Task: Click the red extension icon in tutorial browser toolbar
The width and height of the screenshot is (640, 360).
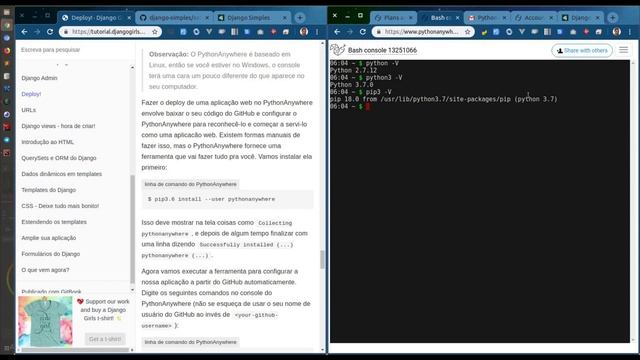Action: (x=273, y=32)
